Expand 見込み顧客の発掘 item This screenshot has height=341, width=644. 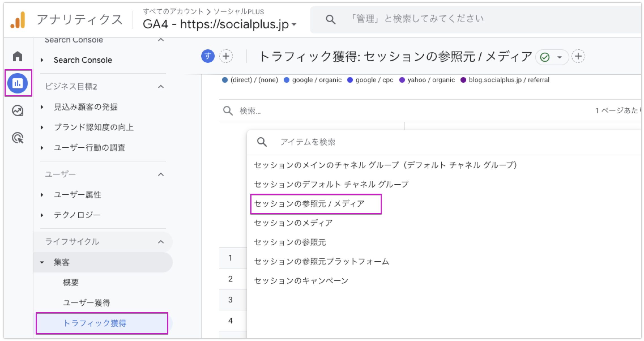[42, 107]
